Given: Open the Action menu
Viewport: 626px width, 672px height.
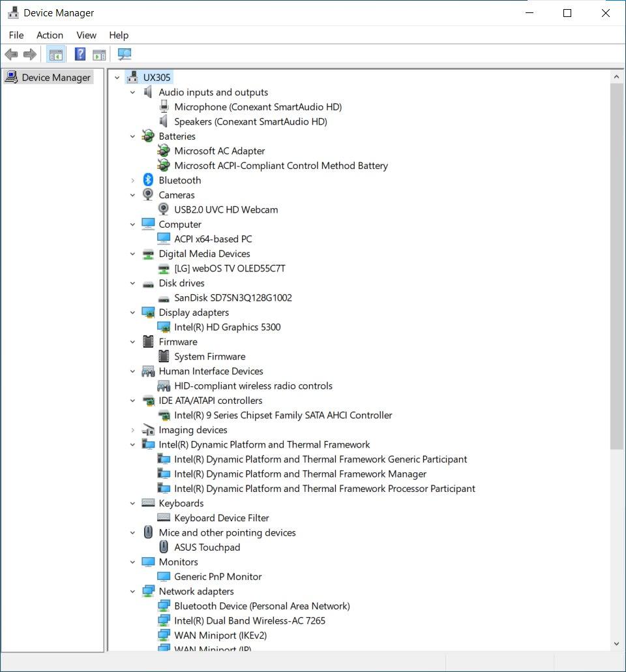Looking at the screenshot, I should tap(50, 35).
